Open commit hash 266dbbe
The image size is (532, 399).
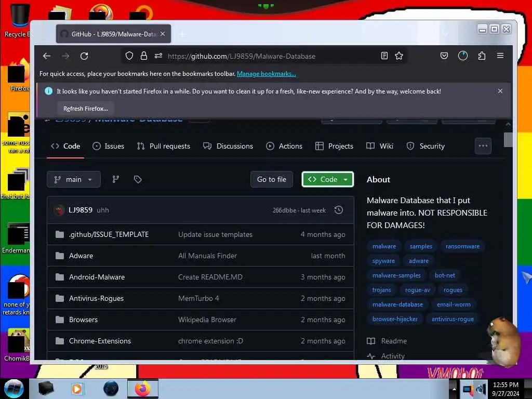coord(284,210)
